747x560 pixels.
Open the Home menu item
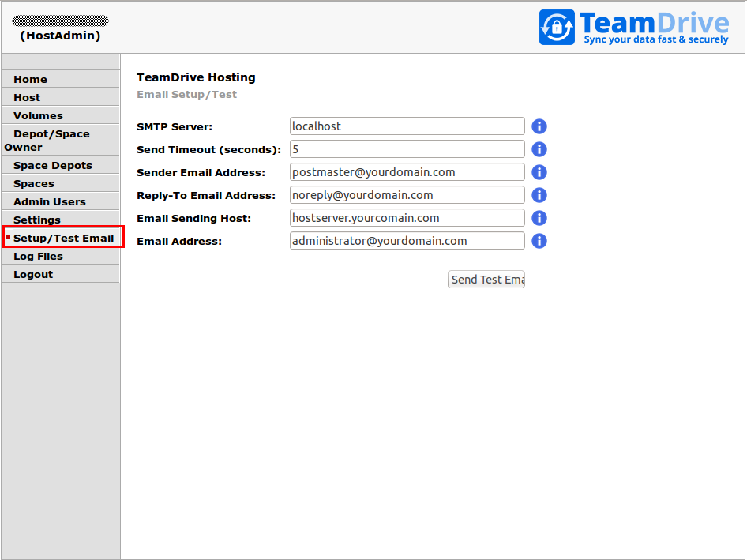(x=61, y=79)
